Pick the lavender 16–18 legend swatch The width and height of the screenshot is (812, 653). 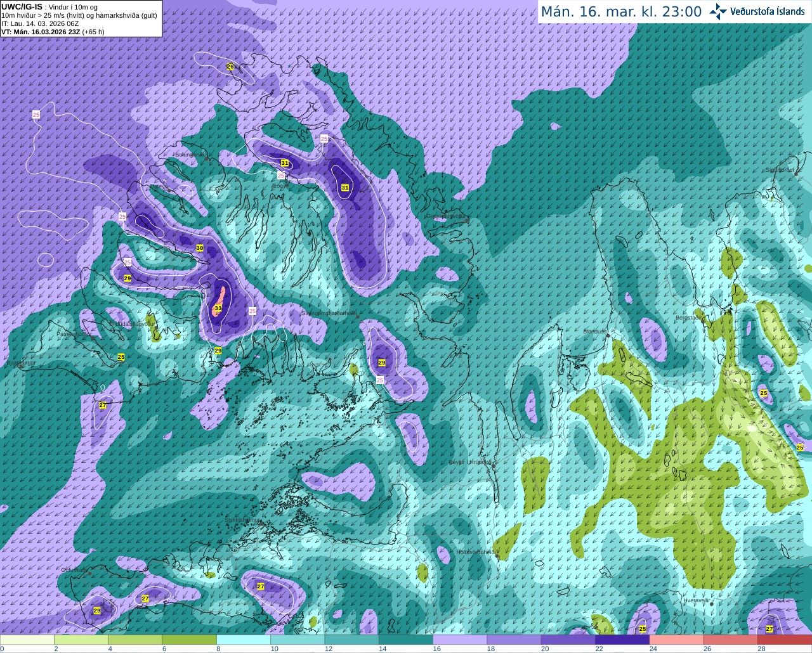(460, 640)
